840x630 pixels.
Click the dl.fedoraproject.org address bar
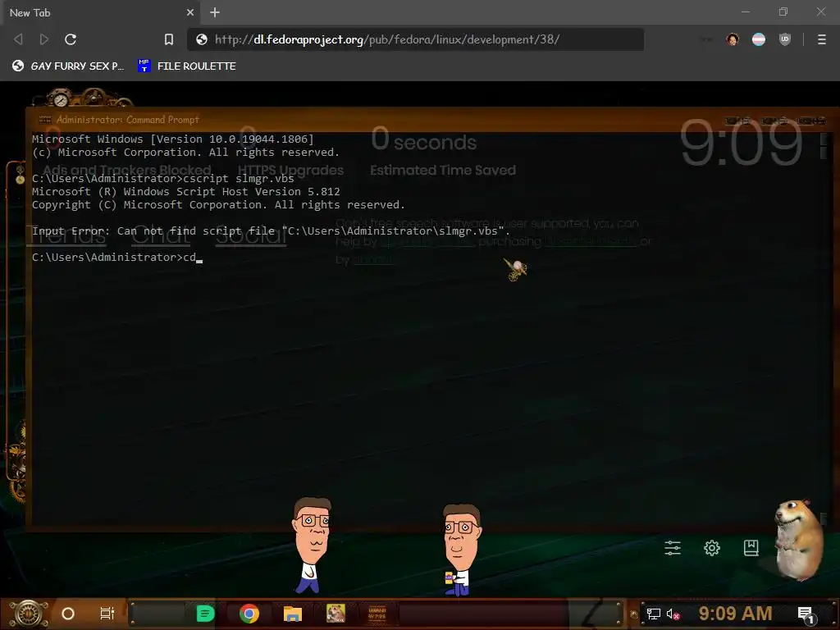(x=415, y=39)
